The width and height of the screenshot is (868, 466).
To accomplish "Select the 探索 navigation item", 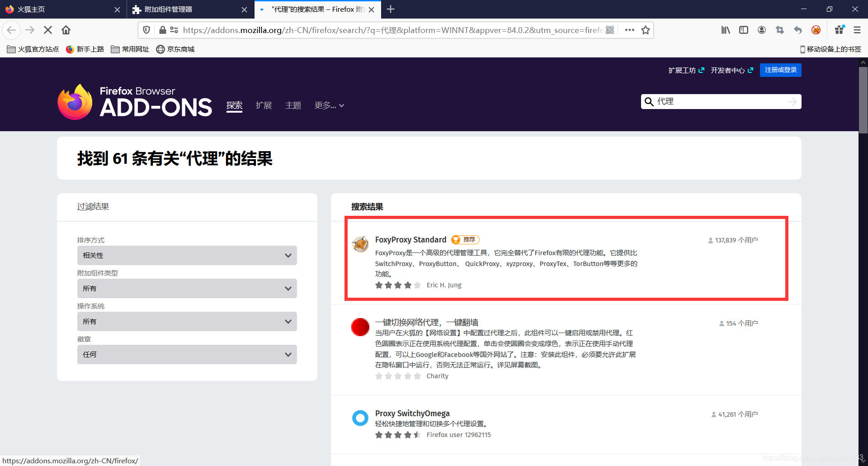I will click(234, 105).
